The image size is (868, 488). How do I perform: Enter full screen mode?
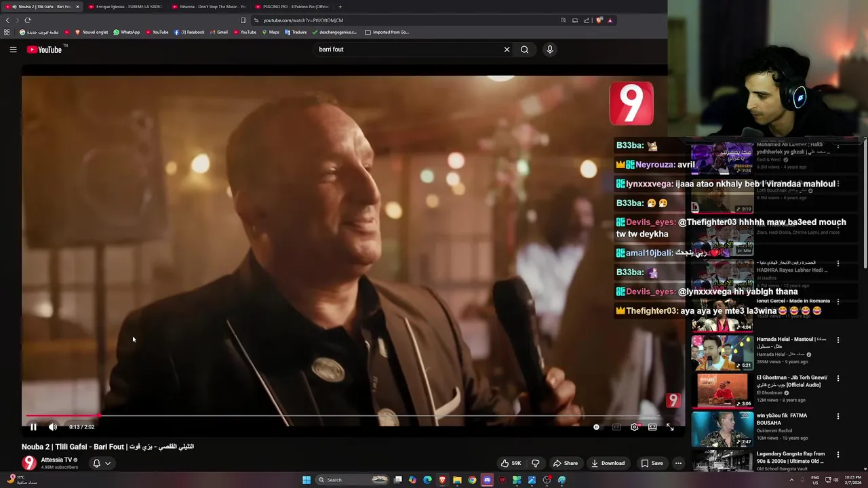[670, 427]
